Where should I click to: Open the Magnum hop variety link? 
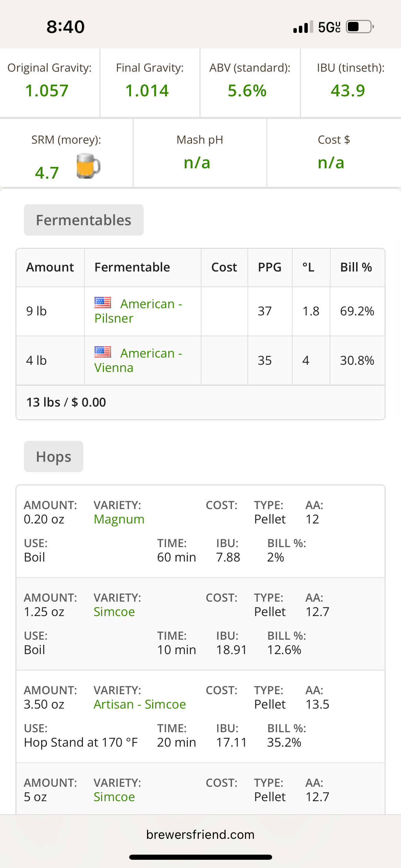[x=119, y=519]
